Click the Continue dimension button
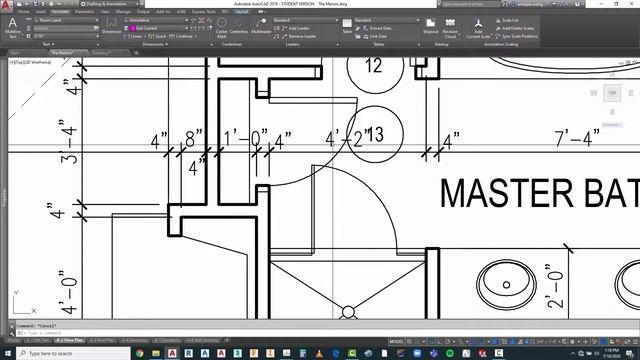The image size is (640, 360). pos(181,36)
